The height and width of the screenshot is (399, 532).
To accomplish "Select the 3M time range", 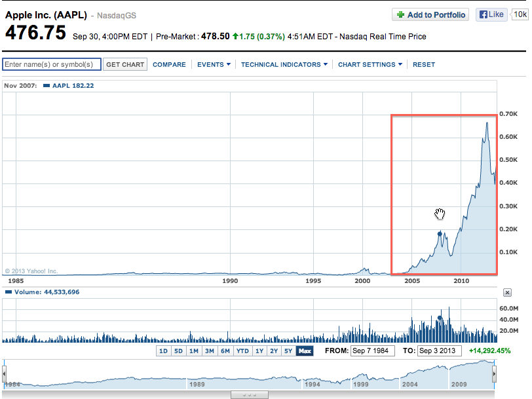I will tap(210, 351).
